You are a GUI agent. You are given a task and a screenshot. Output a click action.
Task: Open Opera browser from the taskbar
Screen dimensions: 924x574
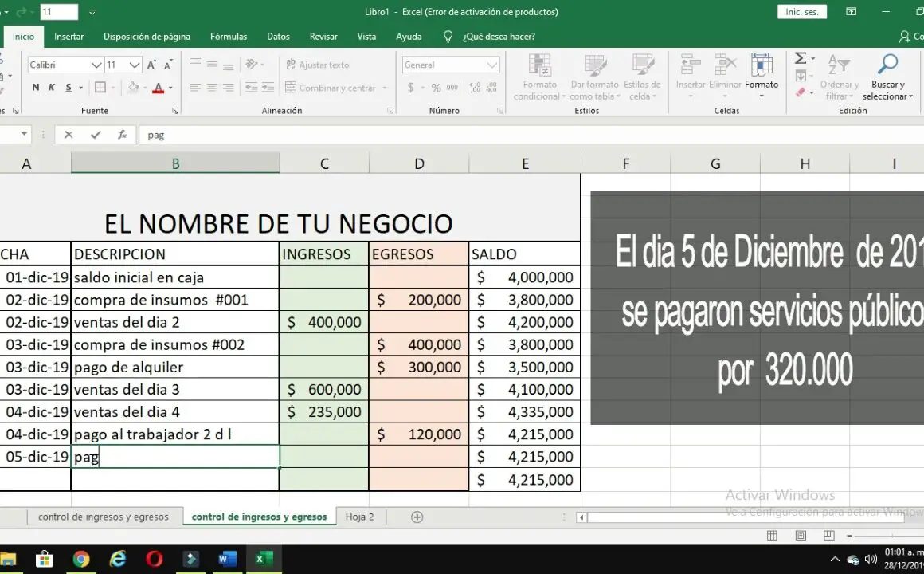coord(154,559)
